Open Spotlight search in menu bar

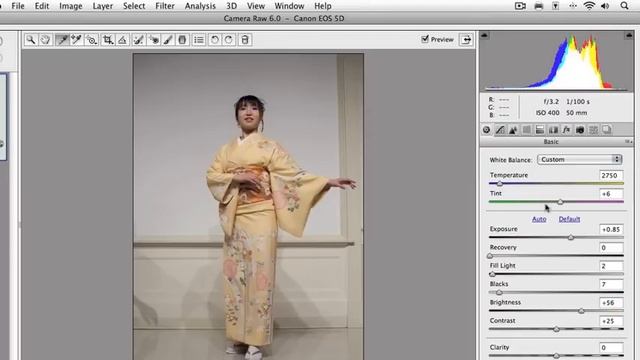coord(624,6)
